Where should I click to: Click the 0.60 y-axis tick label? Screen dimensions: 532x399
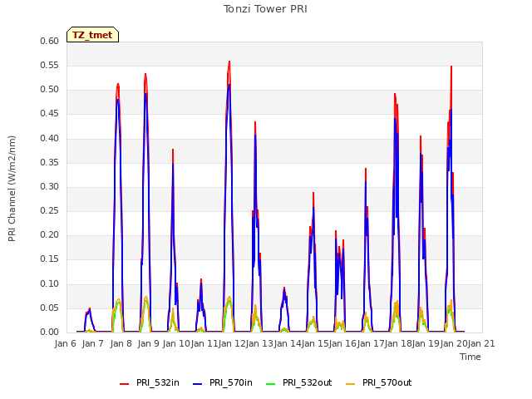50,41
